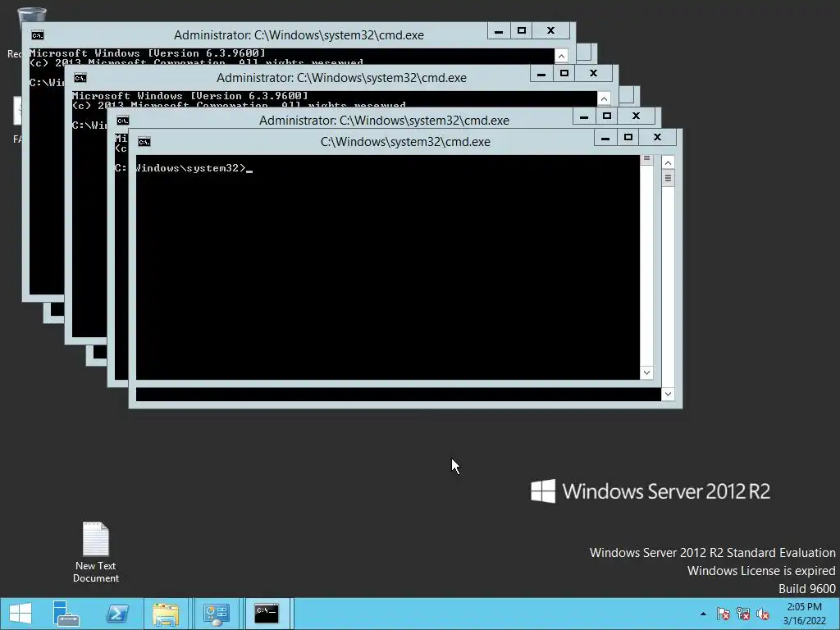The width and height of the screenshot is (840, 630).
Task: Click the muted speaker tray icon
Action: pyautogui.click(x=763, y=614)
